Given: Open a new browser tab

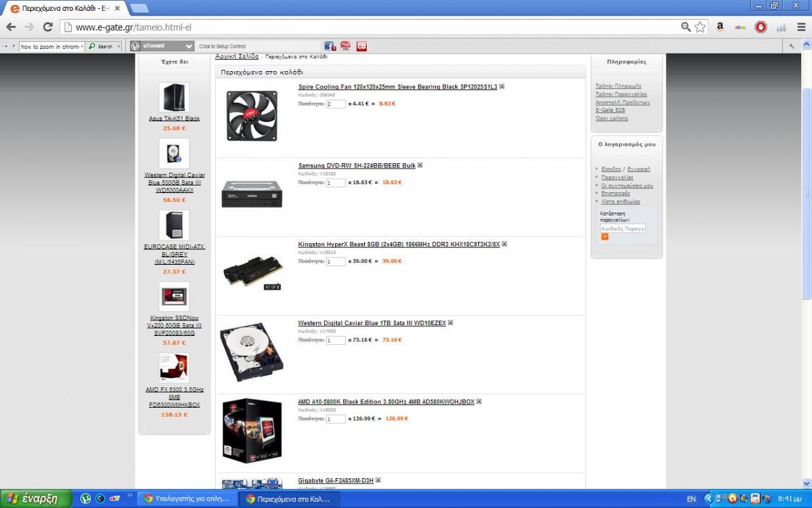Looking at the screenshot, I should point(139,9).
